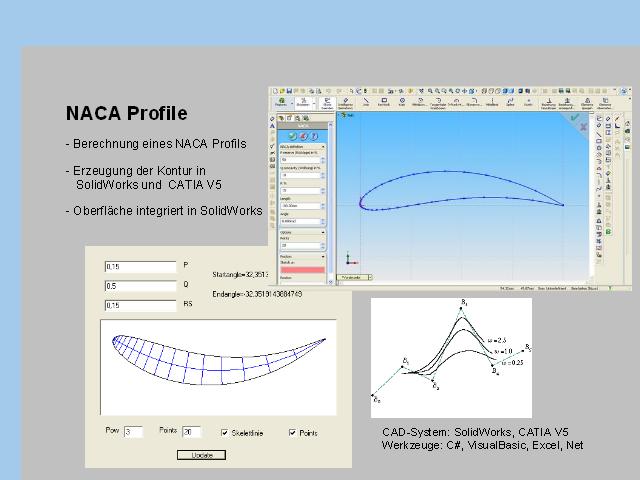
Task: Select the Circle sketch tool in command bar
Action: pyautogui.click(x=402, y=102)
